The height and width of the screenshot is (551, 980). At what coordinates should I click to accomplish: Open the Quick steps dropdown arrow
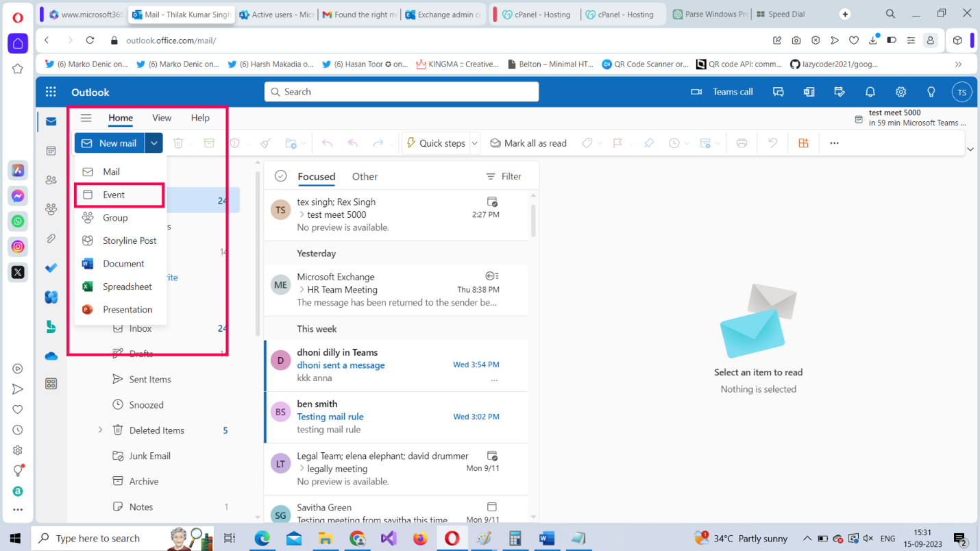(474, 143)
